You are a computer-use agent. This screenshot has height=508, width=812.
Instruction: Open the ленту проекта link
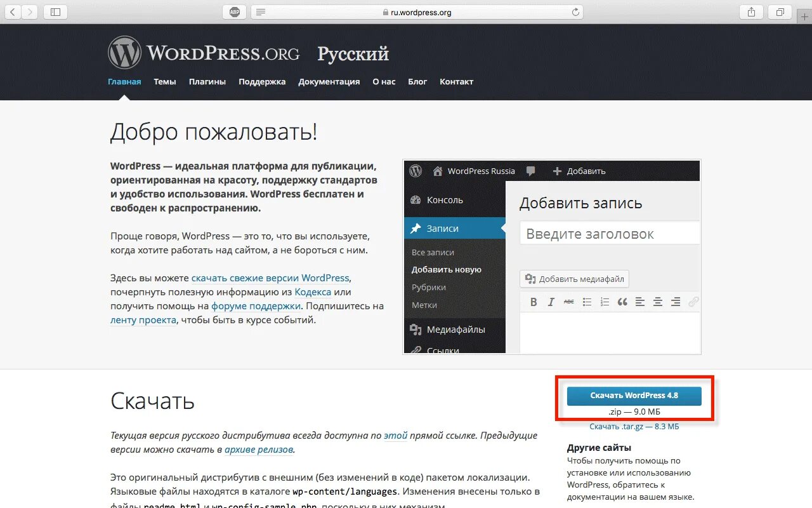143,320
